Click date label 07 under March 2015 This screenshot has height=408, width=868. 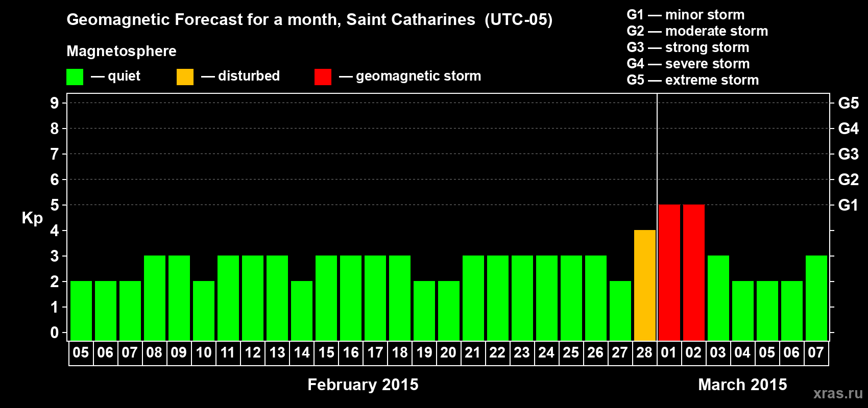point(816,352)
